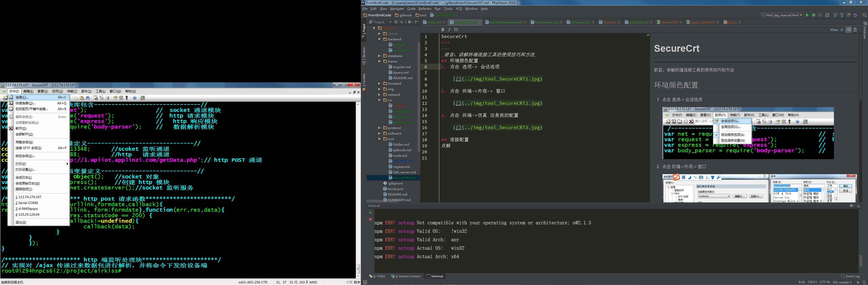
Task: Click VCS commit changes green arrow icon
Action: [x=842, y=15]
